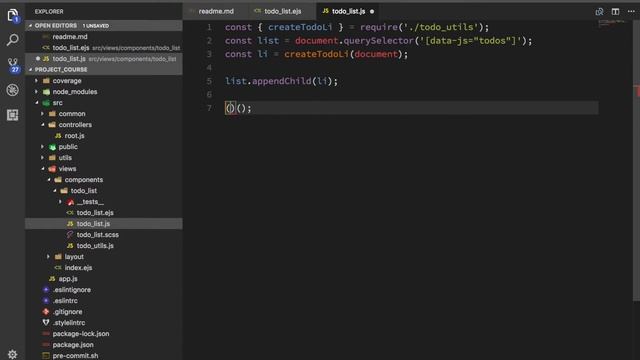The image size is (640, 360).
Task: Open todo_utils.js file
Action: [104, 246]
